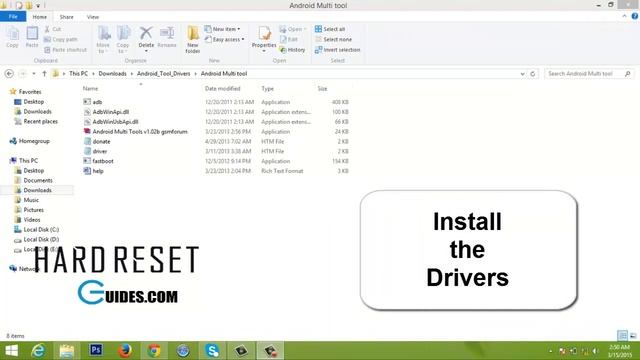Launch Chrome from the taskbar

click(154, 350)
